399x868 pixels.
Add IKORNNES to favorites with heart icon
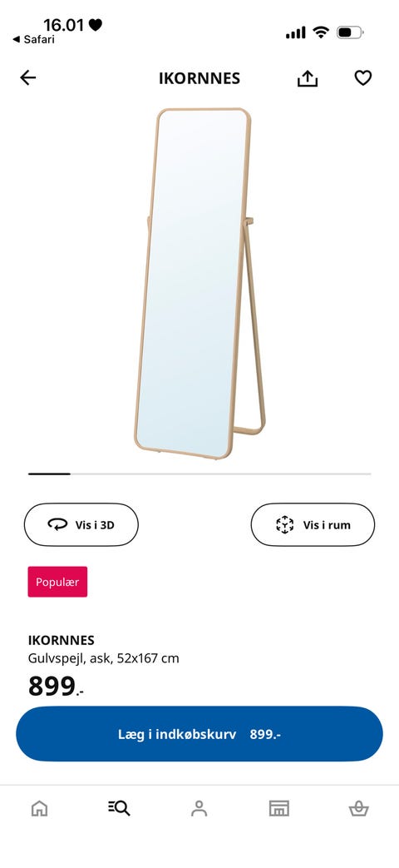pyautogui.click(x=362, y=78)
